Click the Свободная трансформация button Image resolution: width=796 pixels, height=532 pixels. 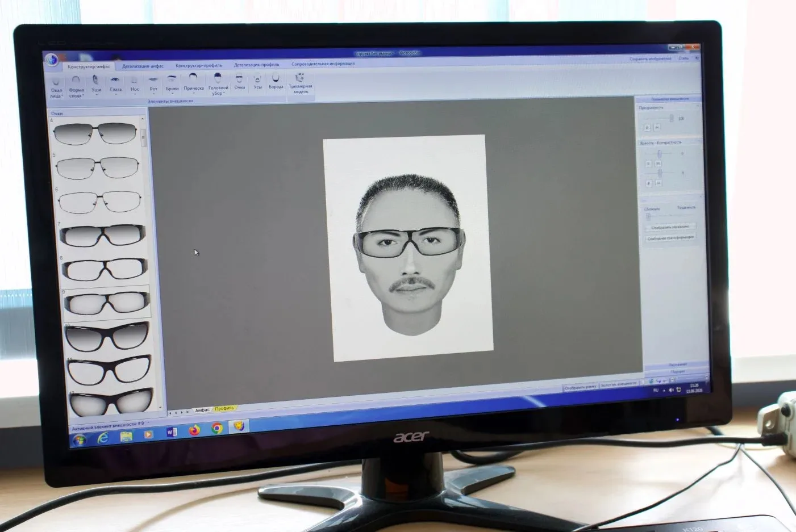[670, 238]
